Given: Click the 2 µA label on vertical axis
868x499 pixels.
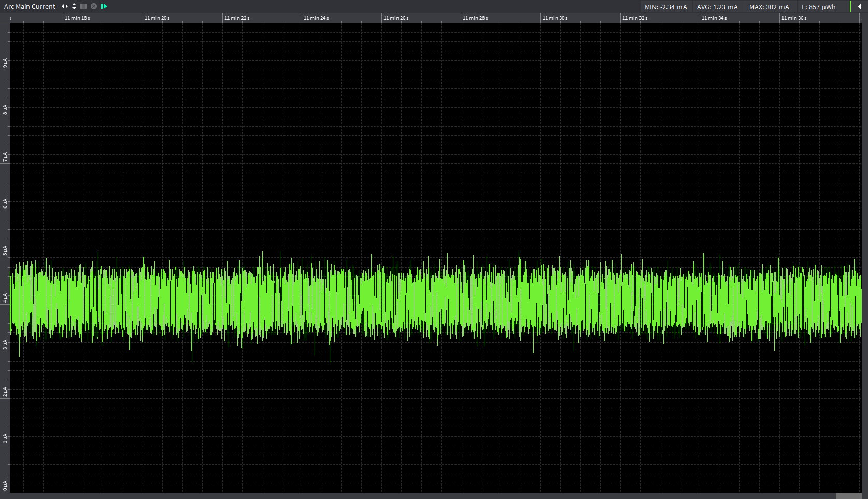Looking at the screenshot, I should (5, 392).
